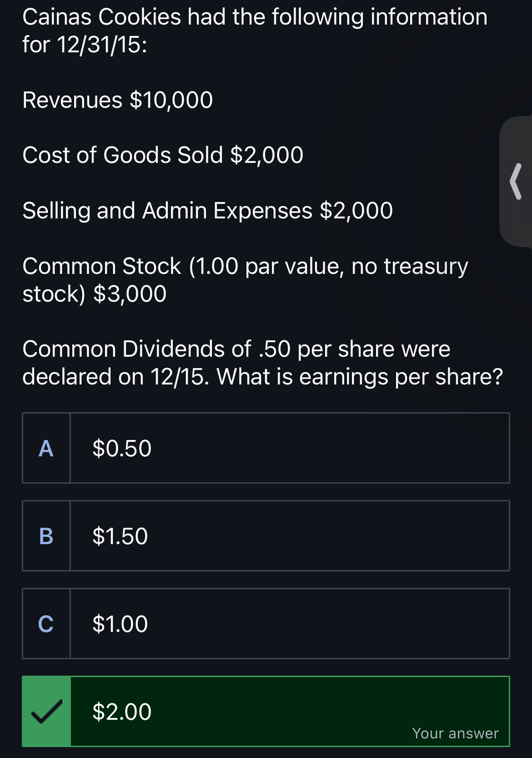Viewport: 532px width, 758px height.
Task: Select answer option B $1.50
Action: pos(266,536)
